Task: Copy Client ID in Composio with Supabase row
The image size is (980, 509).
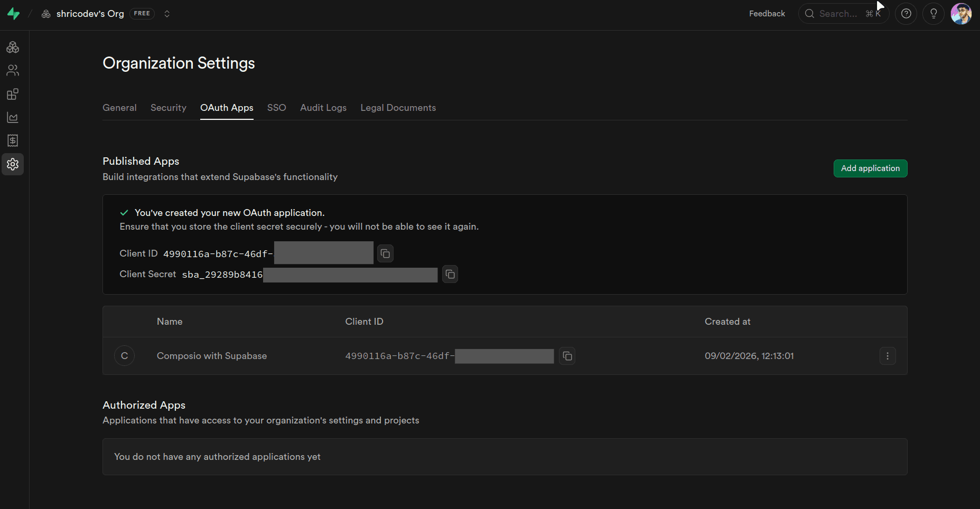Action: coord(567,356)
